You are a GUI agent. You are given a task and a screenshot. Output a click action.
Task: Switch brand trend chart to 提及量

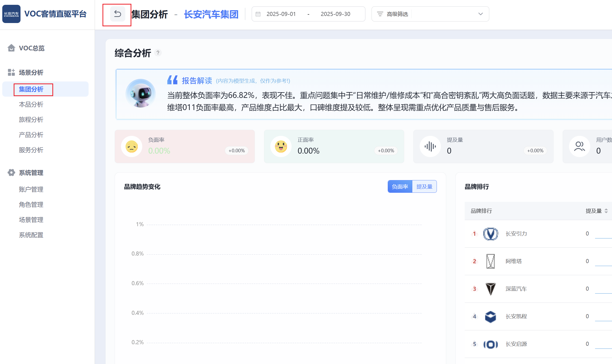point(424,187)
